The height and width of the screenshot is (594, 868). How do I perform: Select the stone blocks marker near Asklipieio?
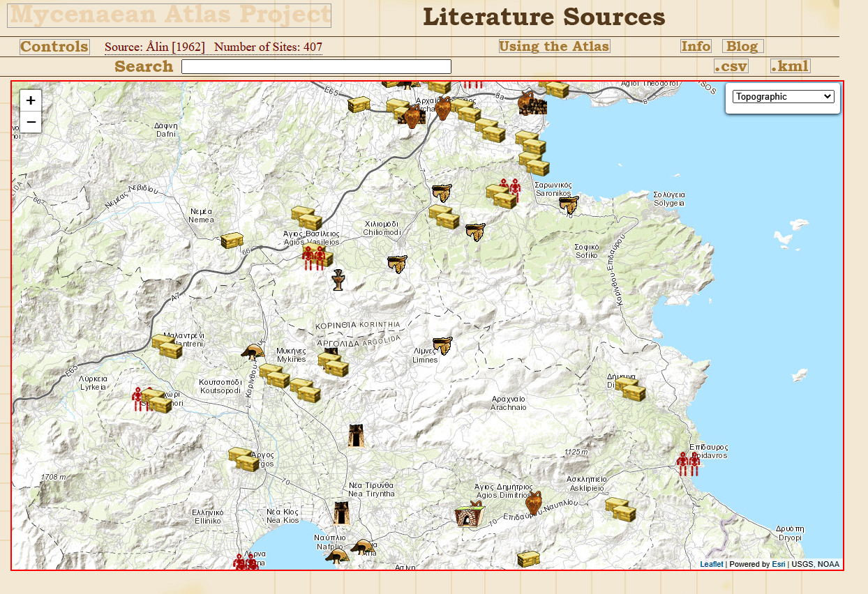[x=620, y=510]
